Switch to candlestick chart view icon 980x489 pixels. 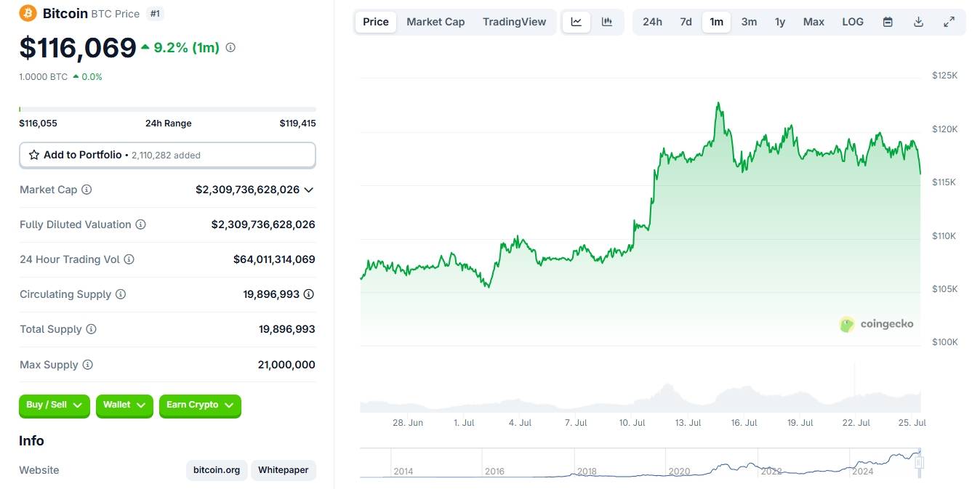607,22
